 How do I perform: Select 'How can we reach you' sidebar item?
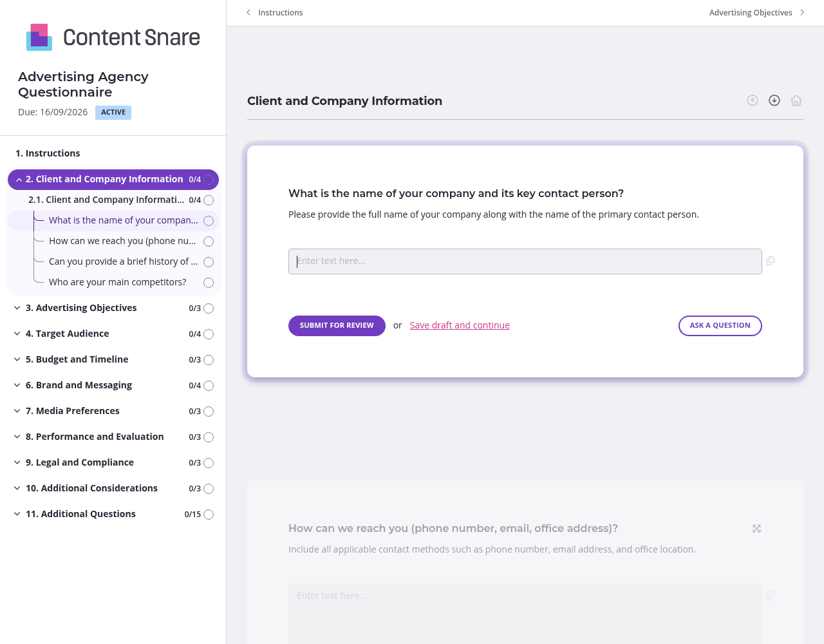pos(122,241)
